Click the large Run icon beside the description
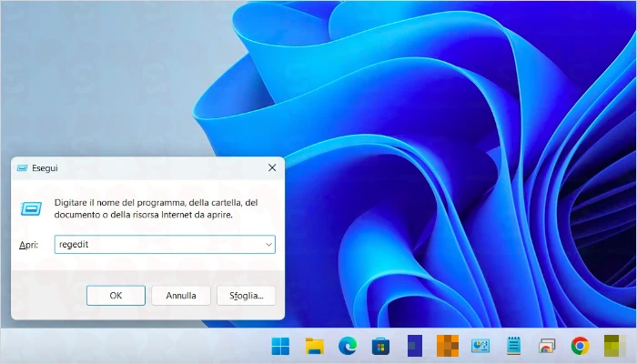Viewport: 637px width, 364px height. tap(30, 208)
